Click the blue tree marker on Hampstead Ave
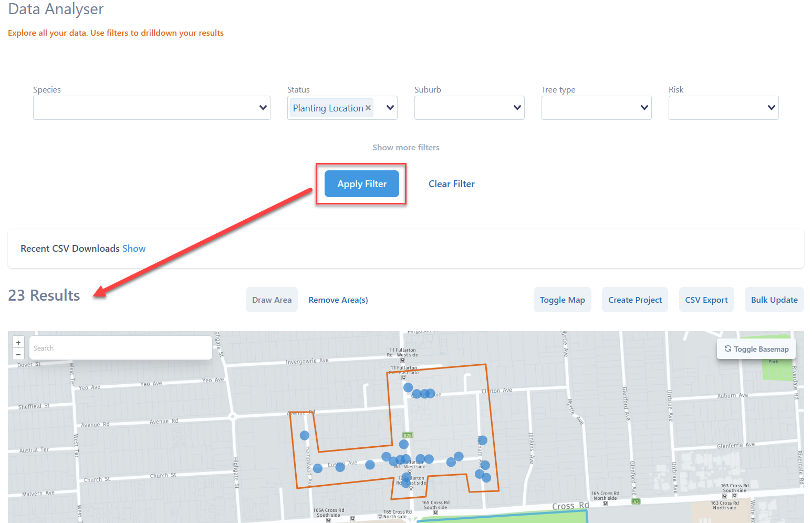This screenshot has width=812, height=523. [x=305, y=436]
